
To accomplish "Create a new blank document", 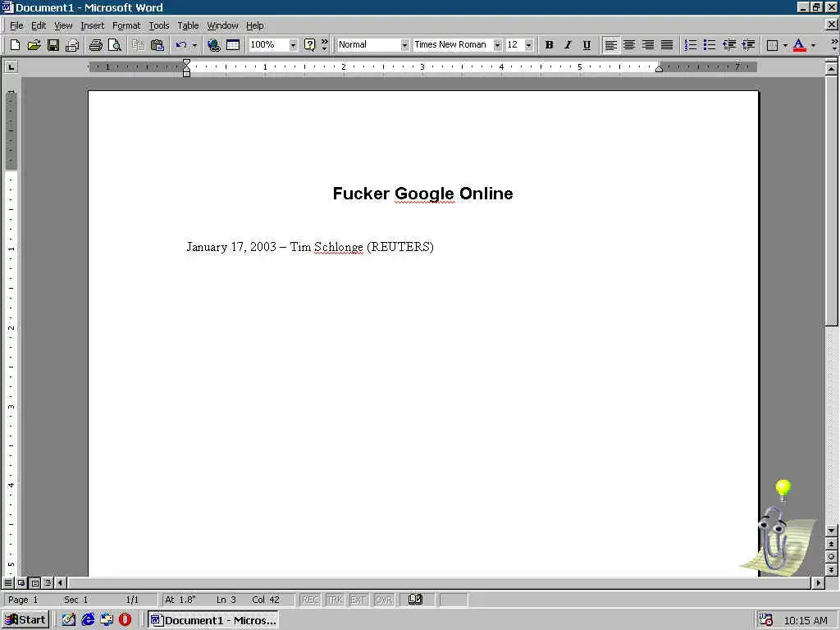I will [15, 45].
